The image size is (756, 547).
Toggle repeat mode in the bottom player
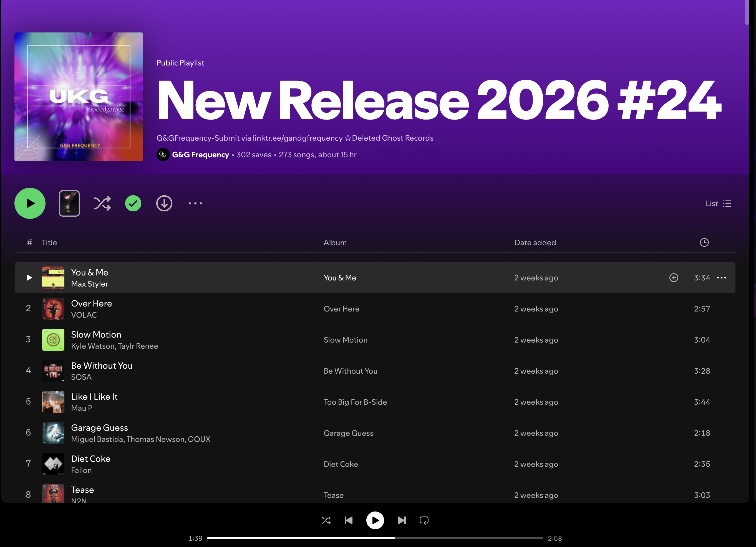pyautogui.click(x=424, y=520)
